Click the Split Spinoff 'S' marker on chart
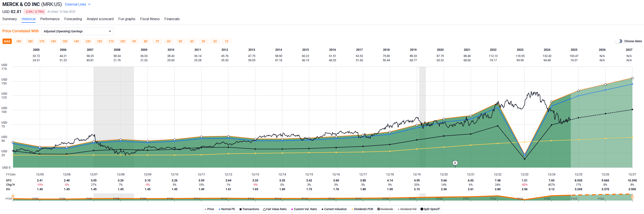 455,163
